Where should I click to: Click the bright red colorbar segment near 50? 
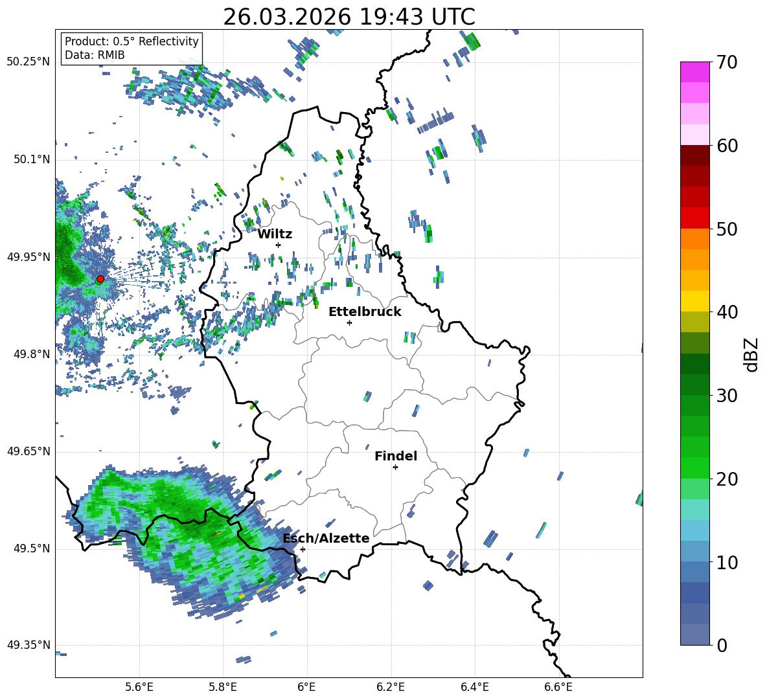point(694,218)
